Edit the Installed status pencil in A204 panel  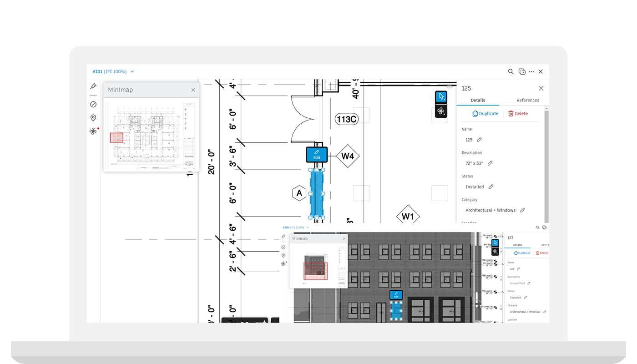tap(526, 298)
